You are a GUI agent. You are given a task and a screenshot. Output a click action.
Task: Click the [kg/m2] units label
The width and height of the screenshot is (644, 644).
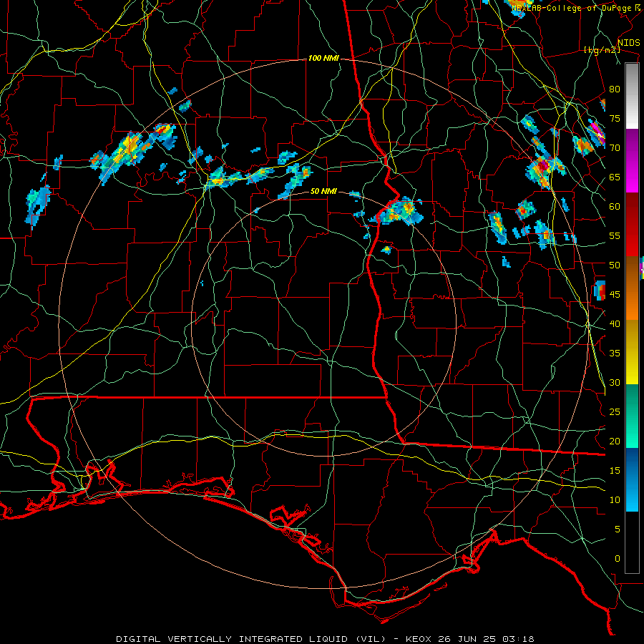pos(602,50)
